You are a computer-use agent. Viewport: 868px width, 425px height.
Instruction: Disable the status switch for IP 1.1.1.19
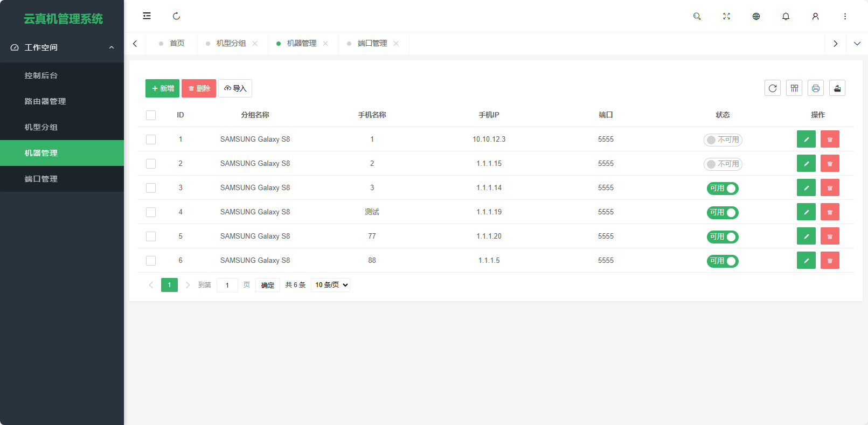point(723,212)
